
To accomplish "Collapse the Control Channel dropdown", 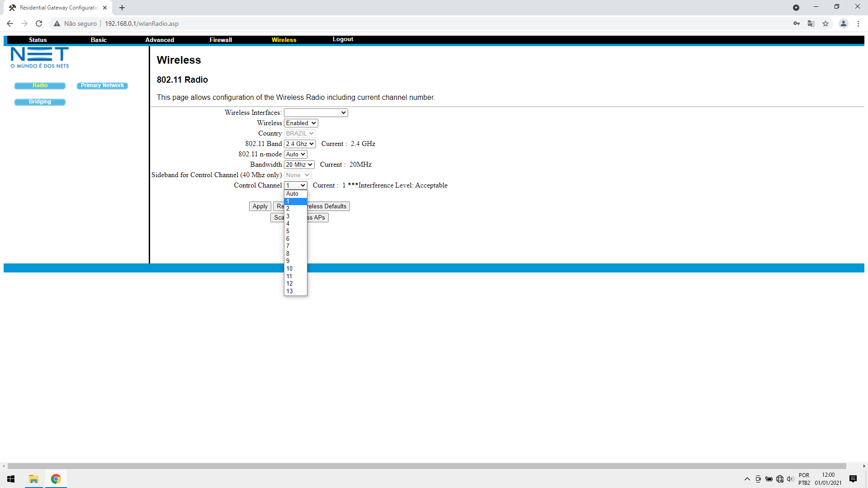I will tap(296, 185).
